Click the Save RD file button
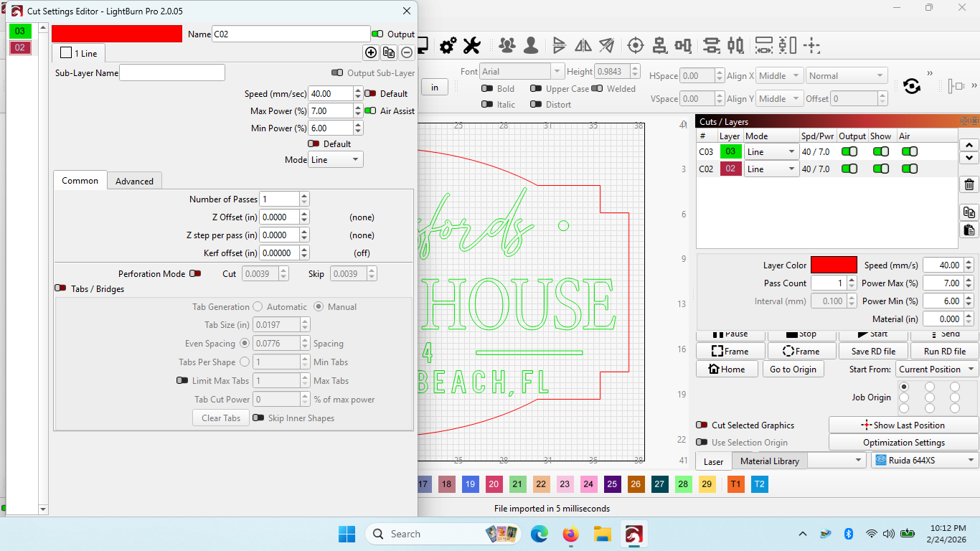980x551 pixels. tap(873, 352)
